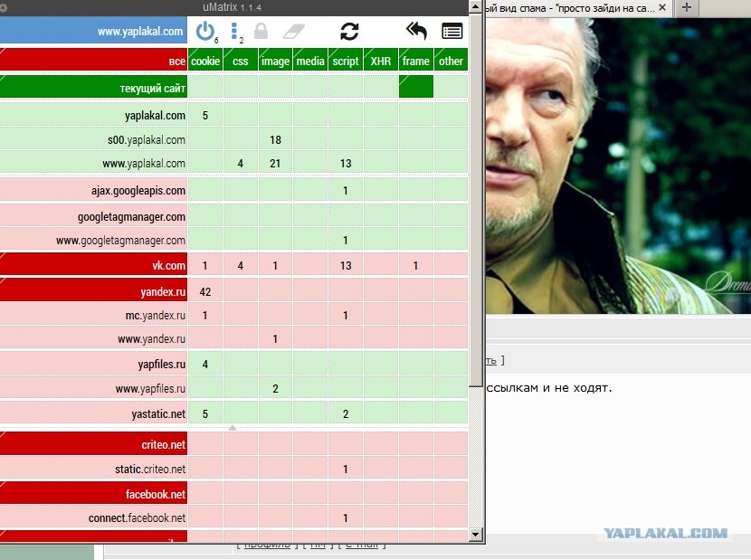751x560 pixels.
Task: Open the uMatrix dashboard list icon
Action: (x=452, y=32)
